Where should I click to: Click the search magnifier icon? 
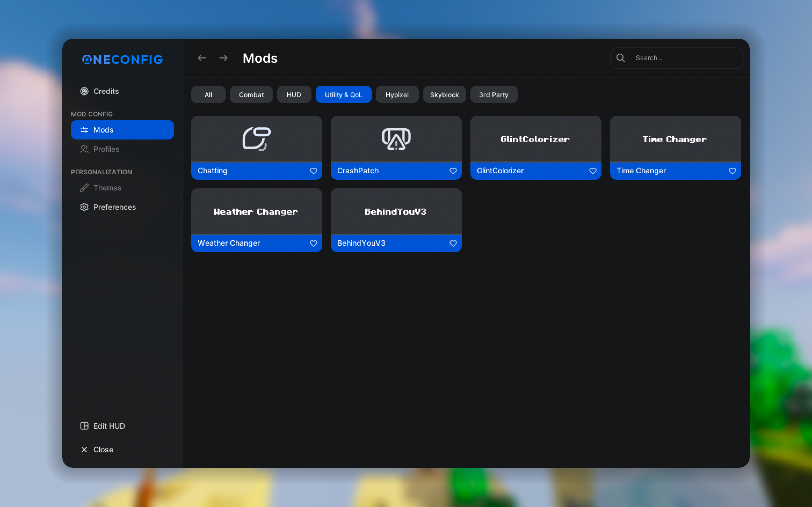point(621,58)
